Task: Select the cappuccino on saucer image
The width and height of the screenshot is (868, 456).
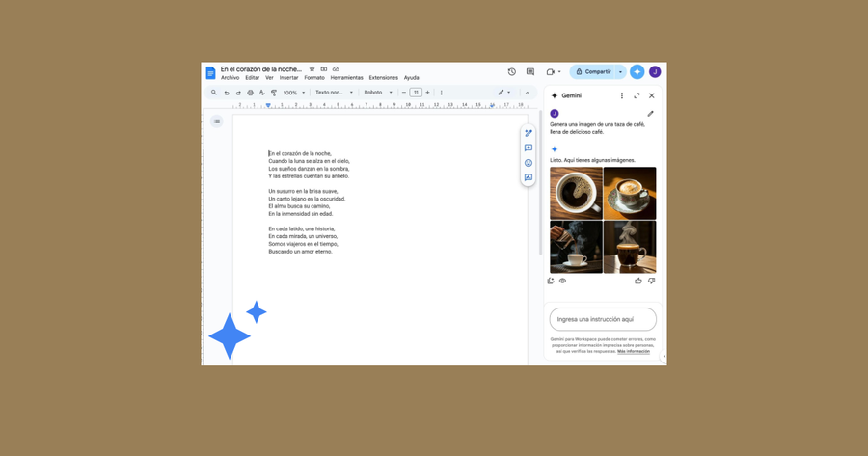Action: pos(630,193)
